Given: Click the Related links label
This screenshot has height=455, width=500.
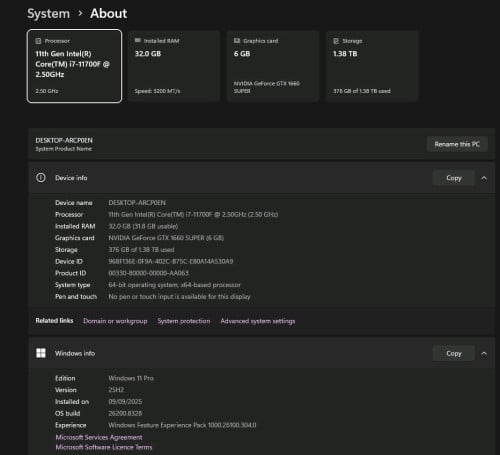Looking at the screenshot, I should [x=54, y=321].
